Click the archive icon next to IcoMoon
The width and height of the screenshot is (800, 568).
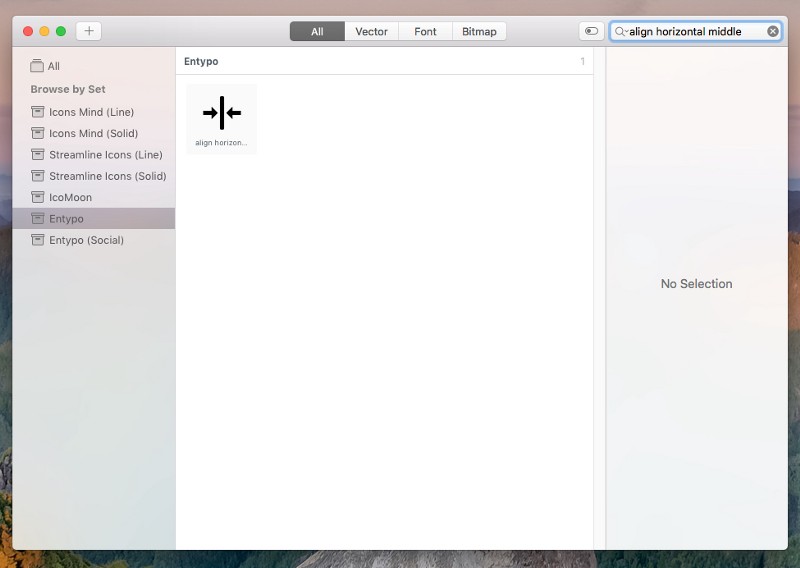[38, 197]
